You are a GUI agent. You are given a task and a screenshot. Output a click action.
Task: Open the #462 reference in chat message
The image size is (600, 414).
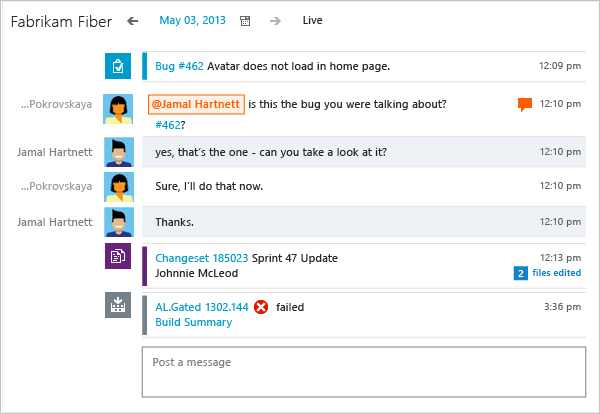point(169,125)
